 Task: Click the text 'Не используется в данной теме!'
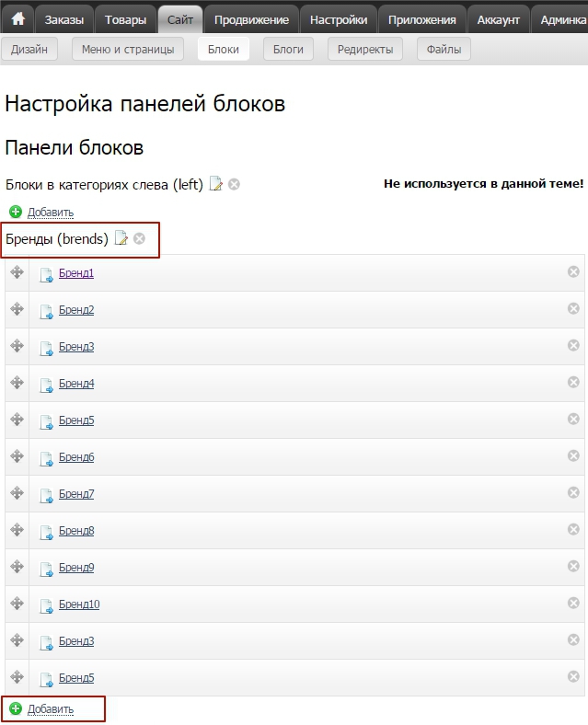tap(483, 184)
